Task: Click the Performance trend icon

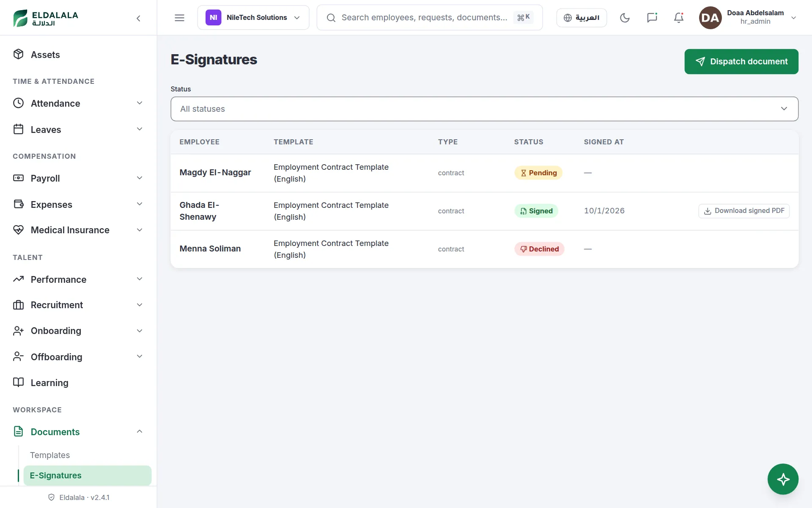Action: point(18,279)
